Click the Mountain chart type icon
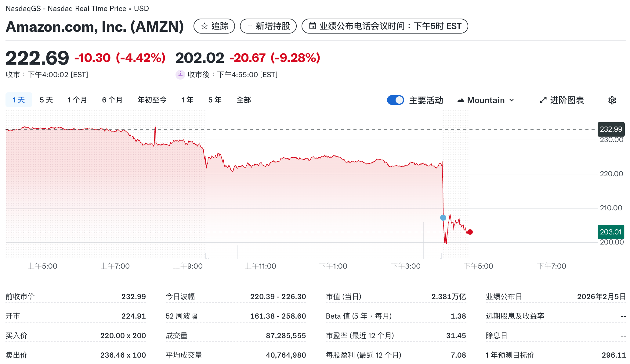 pos(462,100)
